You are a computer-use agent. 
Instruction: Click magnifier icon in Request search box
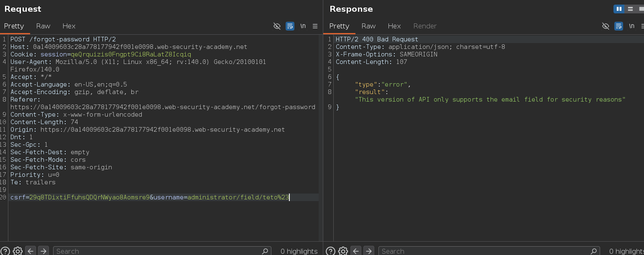coord(265,251)
